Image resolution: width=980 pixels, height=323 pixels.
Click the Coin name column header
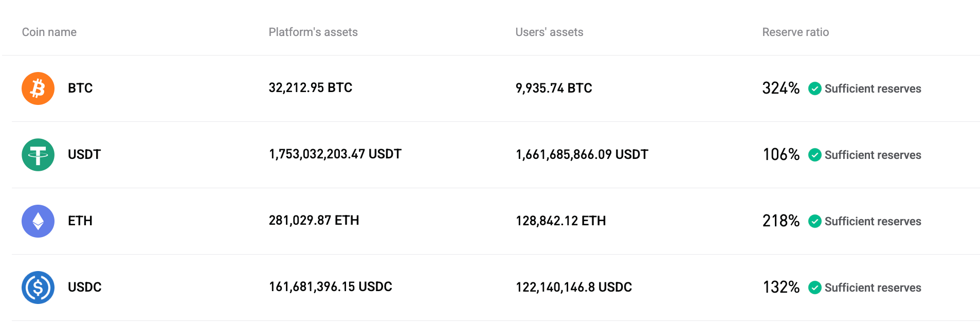pos(49,32)
